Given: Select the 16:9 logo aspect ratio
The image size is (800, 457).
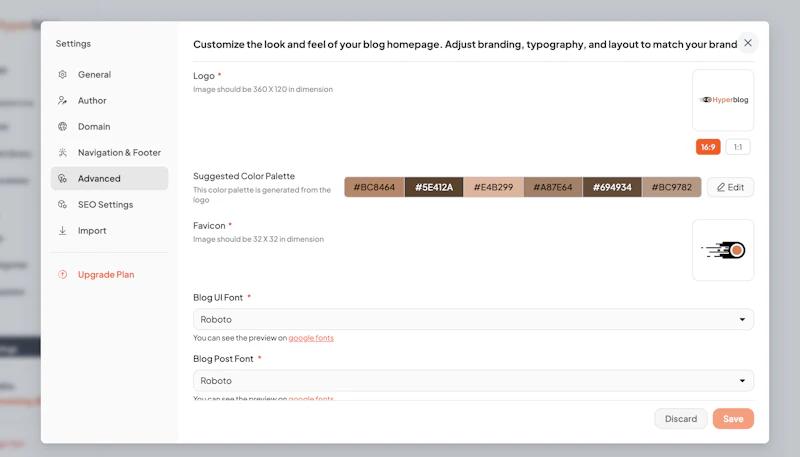Looking at the screenshot, I should (708, 147).
